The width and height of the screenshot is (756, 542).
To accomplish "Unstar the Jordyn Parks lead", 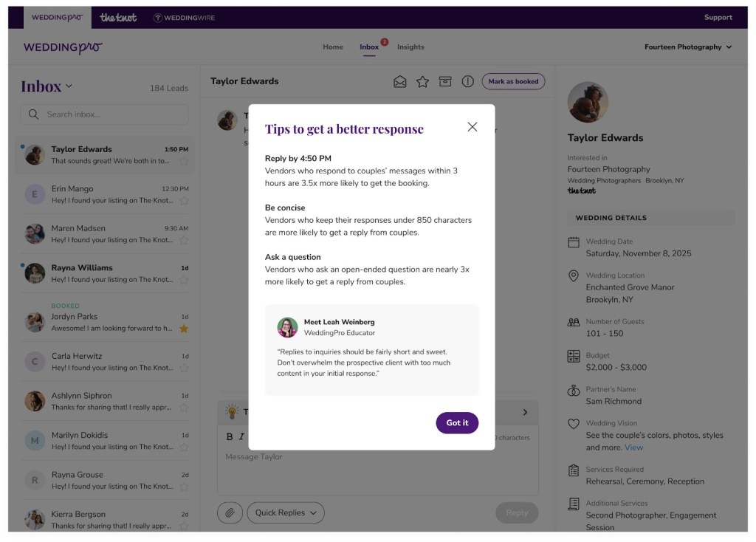I will point(184,329).
